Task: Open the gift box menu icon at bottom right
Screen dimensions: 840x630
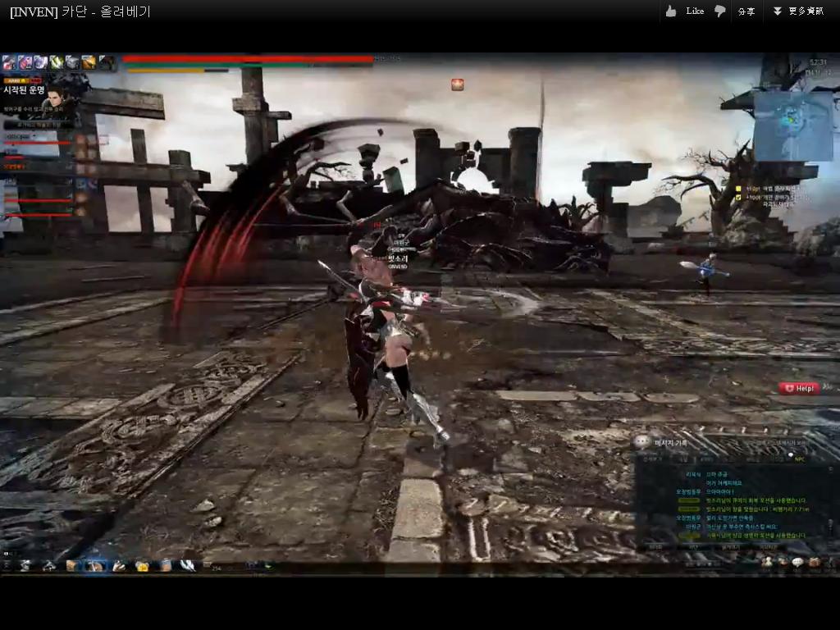Action: click(815, 562)
